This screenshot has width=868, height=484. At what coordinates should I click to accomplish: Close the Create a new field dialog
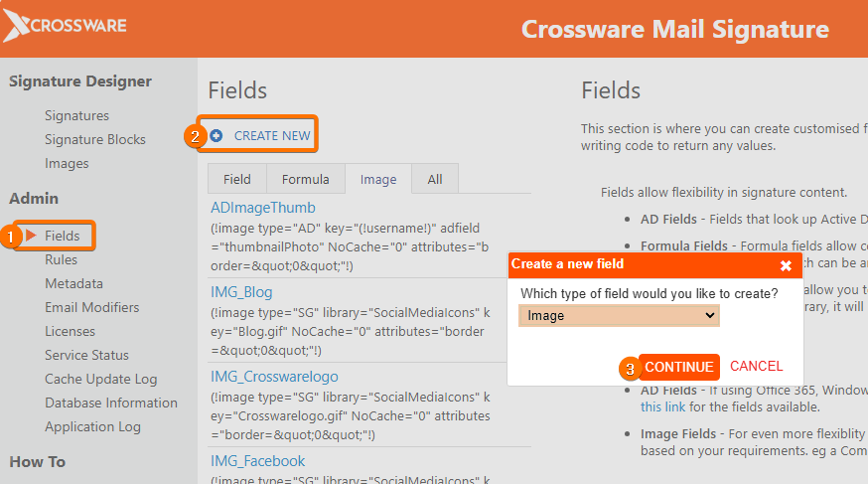(786, 265)
